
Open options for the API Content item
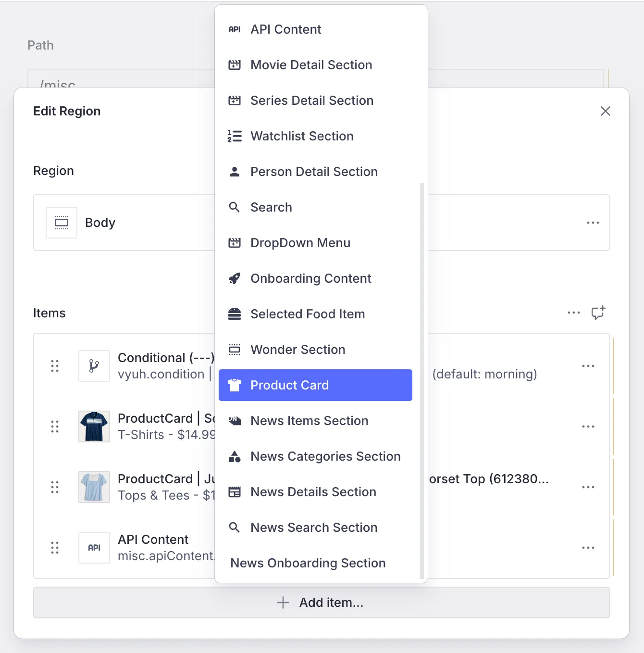(x=588, y=548)
